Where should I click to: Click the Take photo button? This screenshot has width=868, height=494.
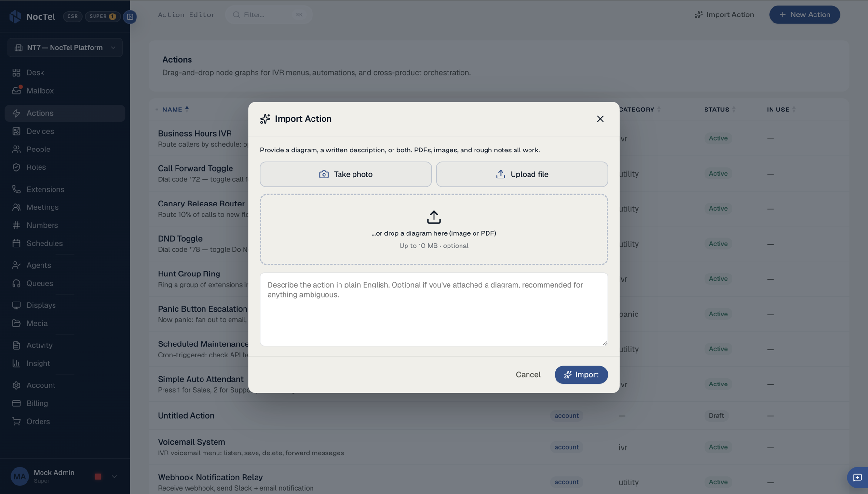pyautogui.click(x=346, y=174)
